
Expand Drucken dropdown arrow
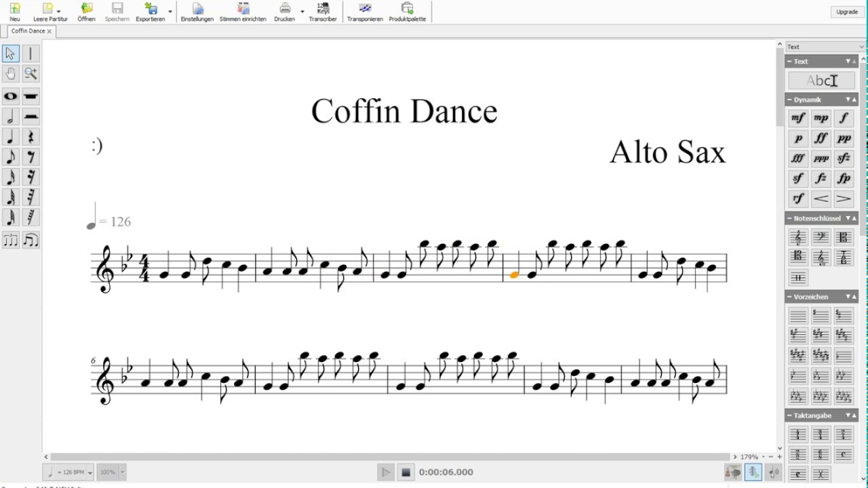(302, 12)
